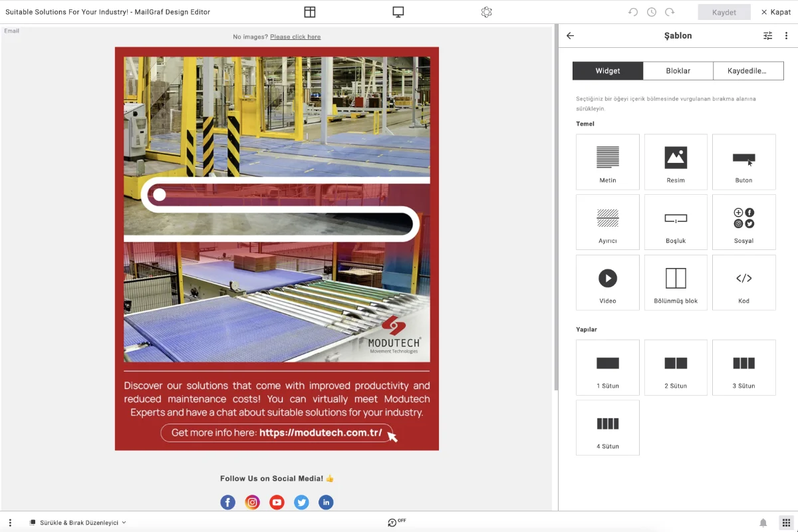Pick the Buton widget
The height and width of the screenshot is (532, 798).
tap(743, 162)
